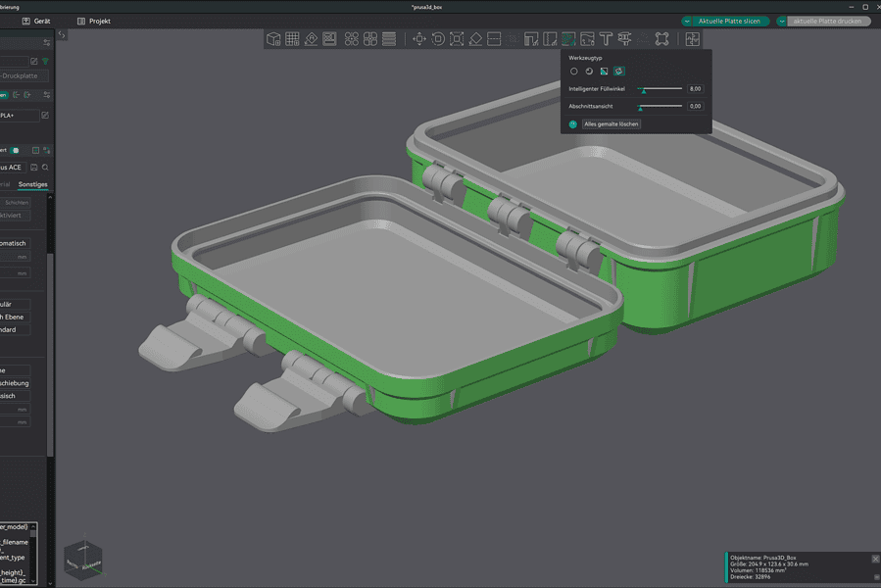Open the assembly view icon in toolbar
The width and height of the screenshot is (881, 588).
point(693,39)
